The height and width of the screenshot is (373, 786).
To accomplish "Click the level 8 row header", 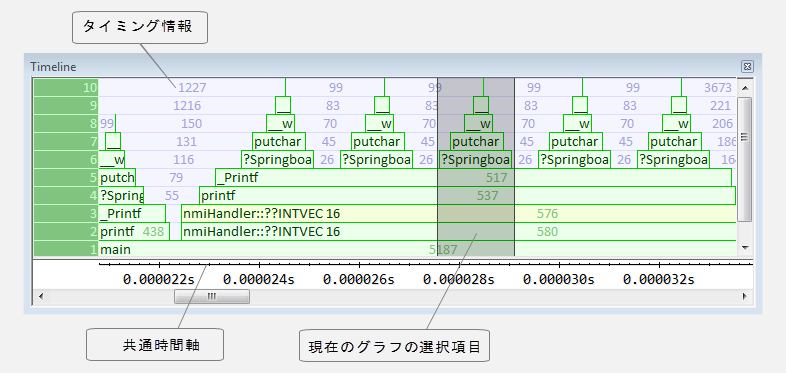I will pyautogui.click(x=66, y=123).
